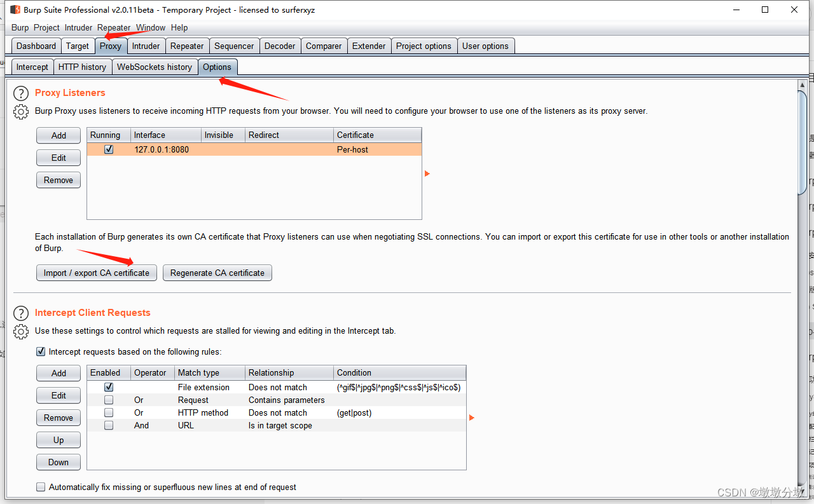
Task: Sort listeners by Interface column header
Action: (165, 135)
